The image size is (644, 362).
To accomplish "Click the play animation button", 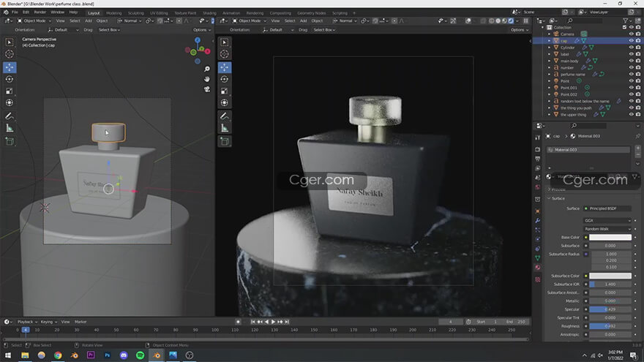I will coord(273,322).
